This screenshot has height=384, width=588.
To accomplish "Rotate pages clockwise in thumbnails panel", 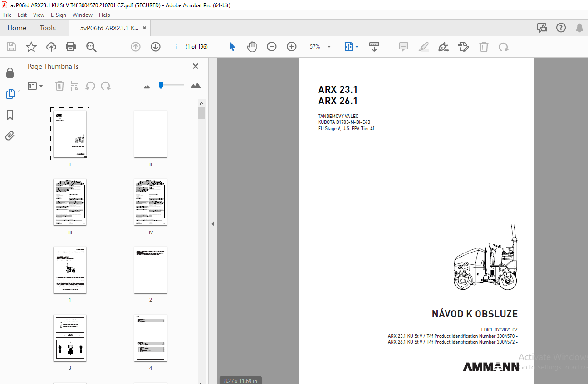I will [106, 86].
